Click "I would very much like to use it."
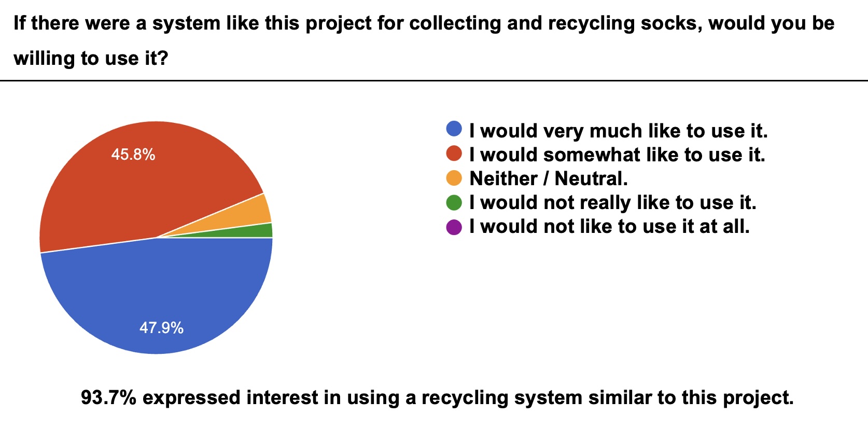Image resolution: width=868 pixels, height=443 pixels. (618, 131)
